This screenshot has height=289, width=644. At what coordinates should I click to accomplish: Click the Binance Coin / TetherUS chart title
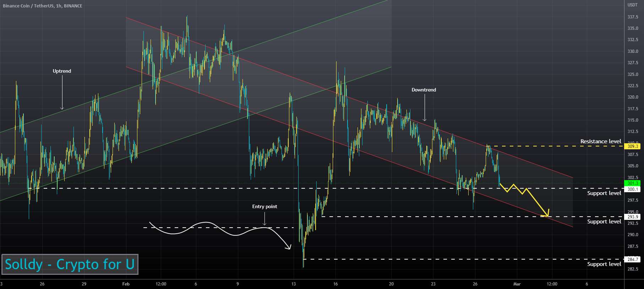(x=43, y=6)
